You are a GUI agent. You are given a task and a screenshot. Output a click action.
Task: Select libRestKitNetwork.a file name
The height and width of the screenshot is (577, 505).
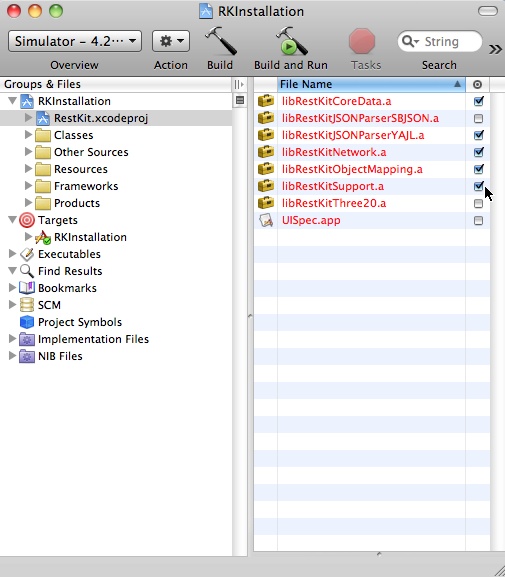coord(334,152)
